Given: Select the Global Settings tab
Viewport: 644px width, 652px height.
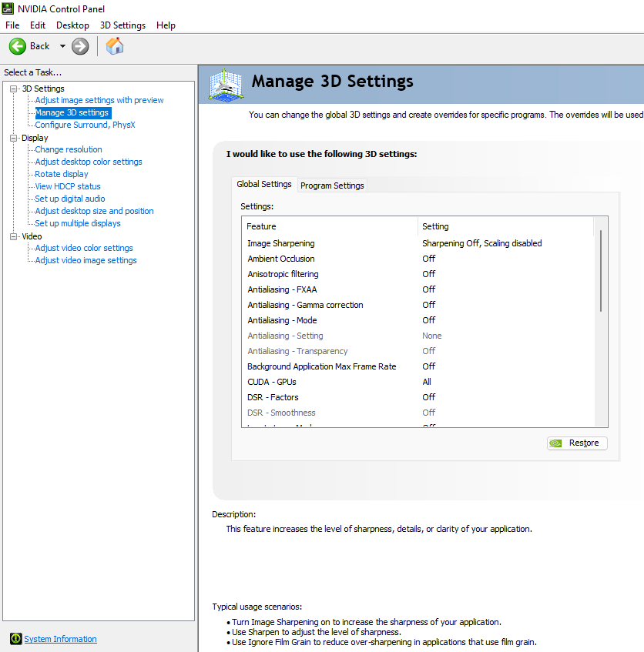Looking at the screenshot, I should click(264, 184).
